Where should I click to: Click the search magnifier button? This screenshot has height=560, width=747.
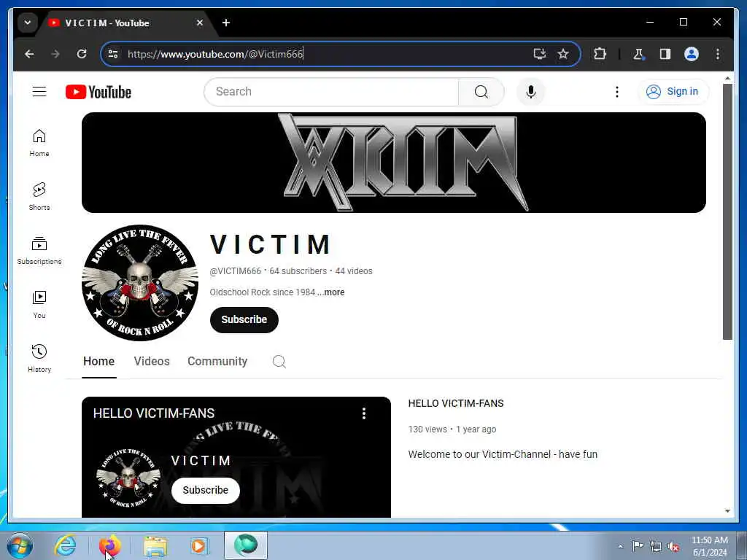481,91
